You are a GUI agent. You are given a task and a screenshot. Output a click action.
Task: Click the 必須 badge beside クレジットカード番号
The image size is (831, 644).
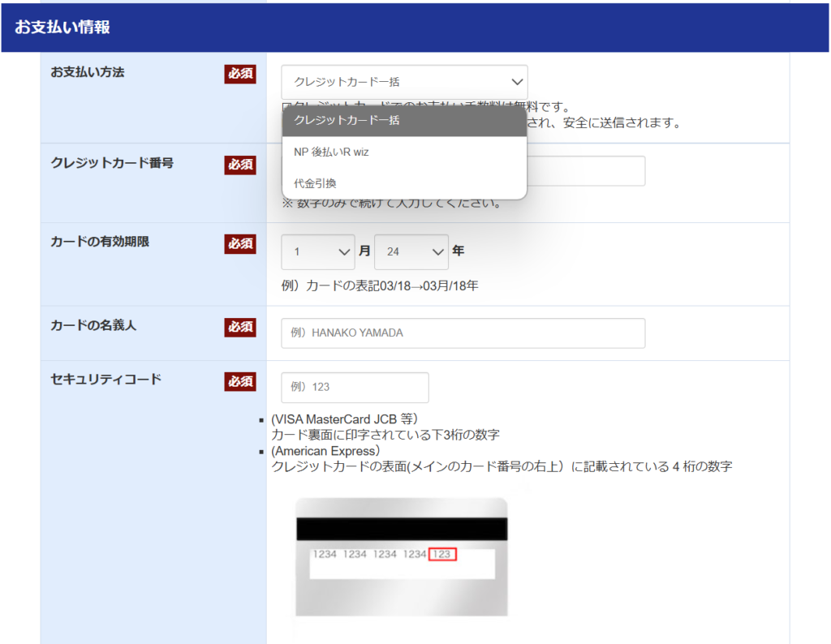click(240, 165)
